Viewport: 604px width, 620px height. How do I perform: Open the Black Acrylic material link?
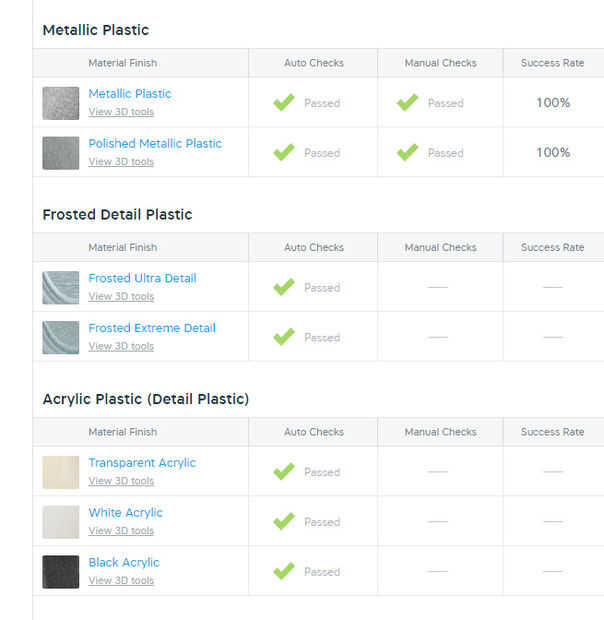point(124,563)
